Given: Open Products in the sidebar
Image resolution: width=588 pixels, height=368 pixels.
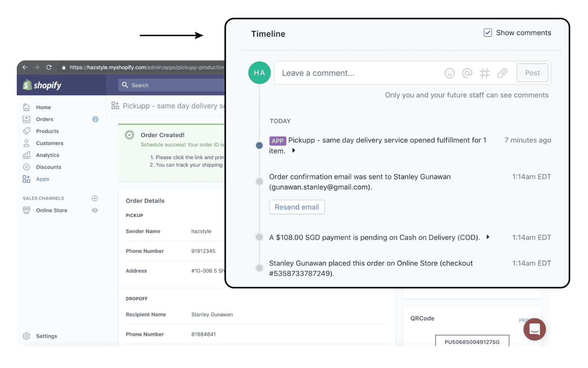Looking at the screenshot, I should (x=47, y=131).
